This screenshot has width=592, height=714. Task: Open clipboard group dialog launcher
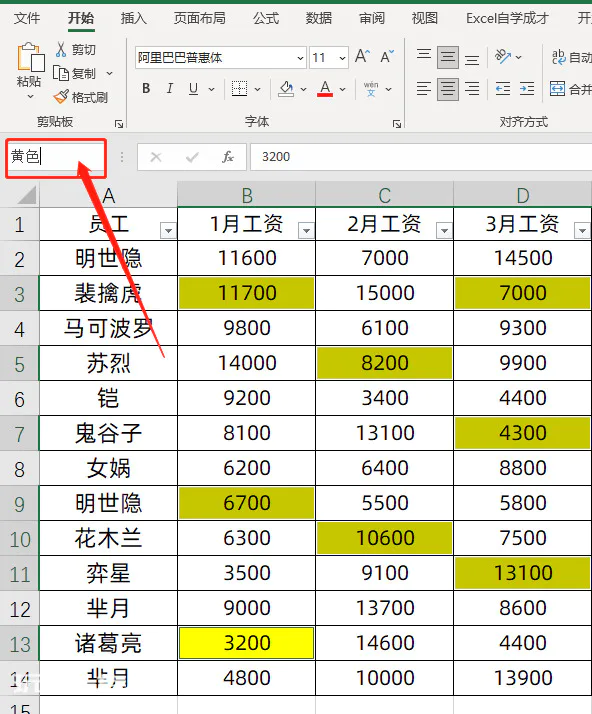click(119, 124)
